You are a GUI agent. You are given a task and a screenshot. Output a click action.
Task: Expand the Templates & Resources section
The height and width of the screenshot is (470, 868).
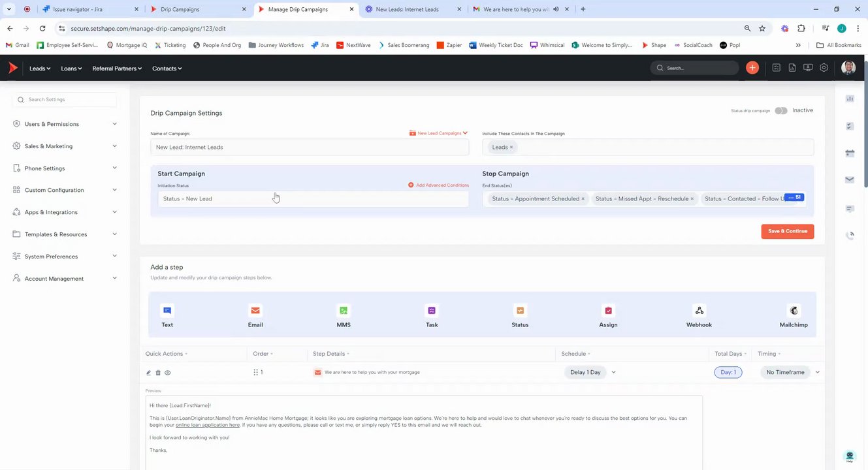click(x=65, y=234)
